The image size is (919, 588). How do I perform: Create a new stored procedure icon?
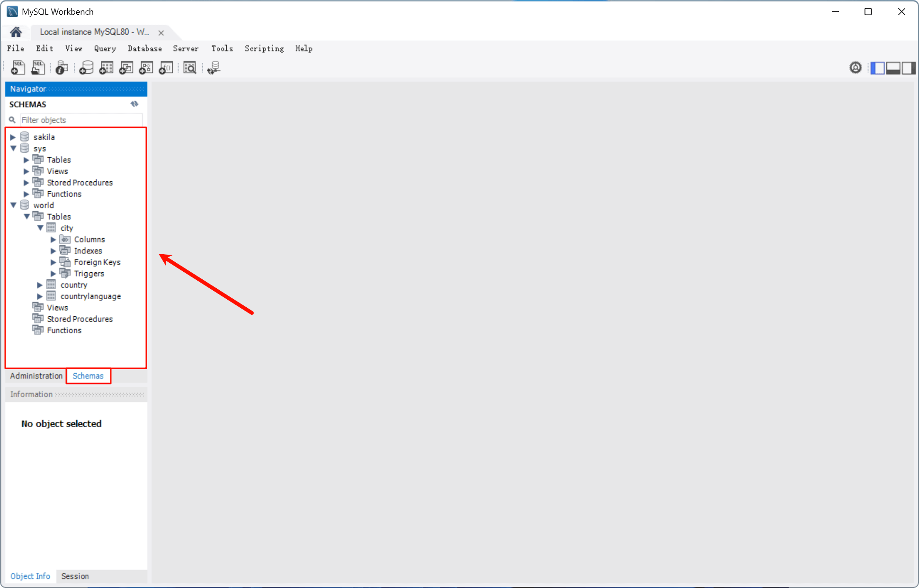tap(146, 68)
